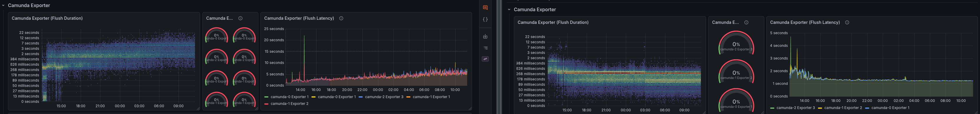This screenshot has width=980, height=114.
Task: Open Flush Duration panel title menu in right window
Action: [x=553, y=22]
